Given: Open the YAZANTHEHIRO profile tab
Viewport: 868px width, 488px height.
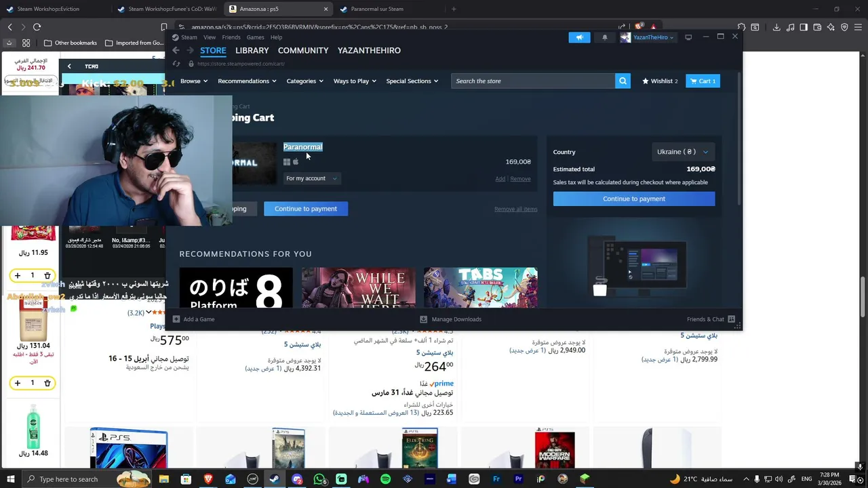Looking at the screenshot, I should click(x=369, y=50).
